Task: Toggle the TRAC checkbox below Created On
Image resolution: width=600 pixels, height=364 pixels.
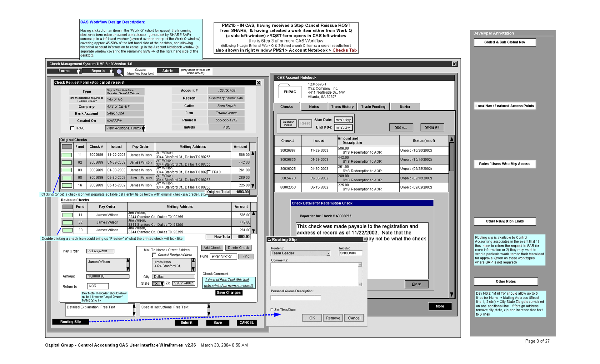Action: (72, 128)
